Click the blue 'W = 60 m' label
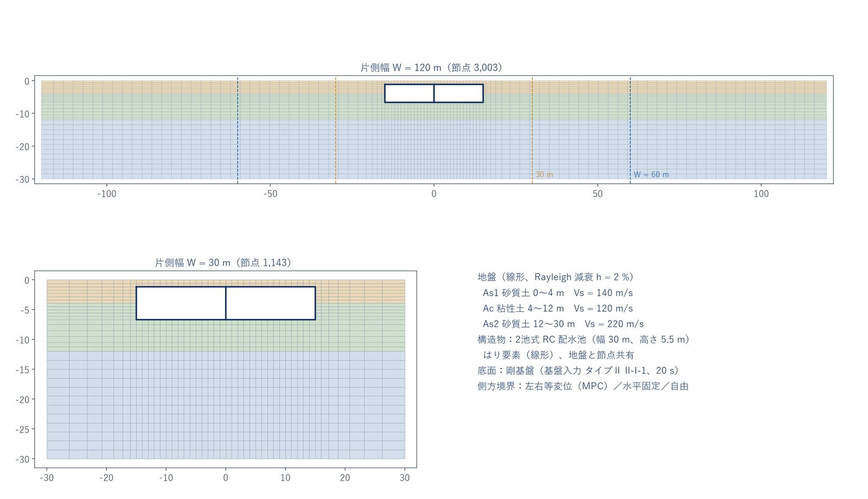Viewport: 868px width, 499px height. pos(651,175)
